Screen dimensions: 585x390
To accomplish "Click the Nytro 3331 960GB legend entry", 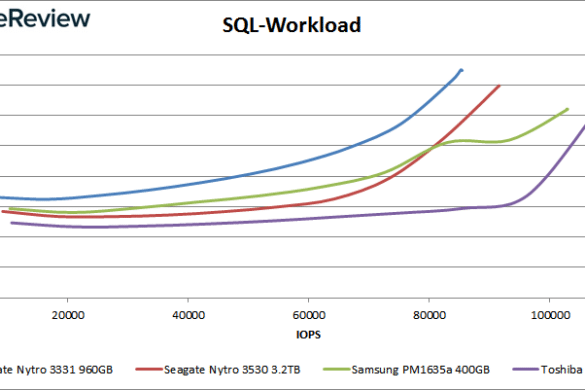I will pos(56,370).
